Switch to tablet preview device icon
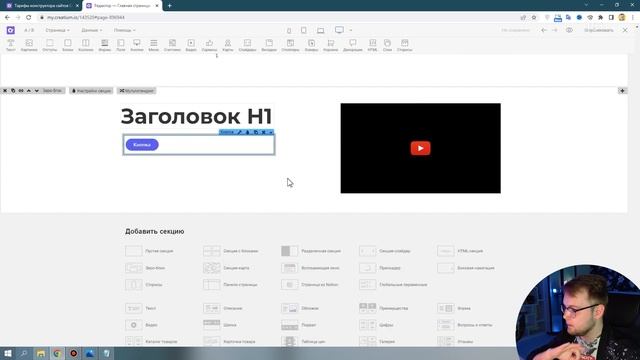Image resolution: width=640 pixels, height=360 pixels. pyautogui.click(x=304, y=30)
